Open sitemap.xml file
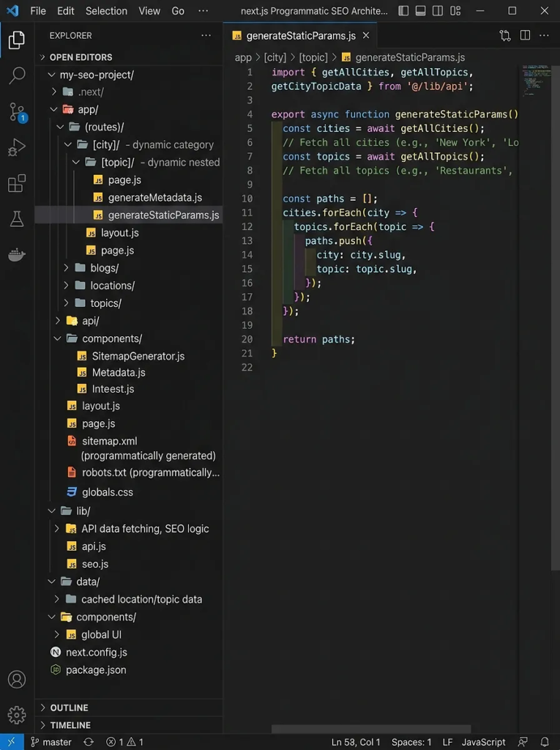The height and width of the screenshot is (750, 560). pyautogui.click(x=129, y=448)
